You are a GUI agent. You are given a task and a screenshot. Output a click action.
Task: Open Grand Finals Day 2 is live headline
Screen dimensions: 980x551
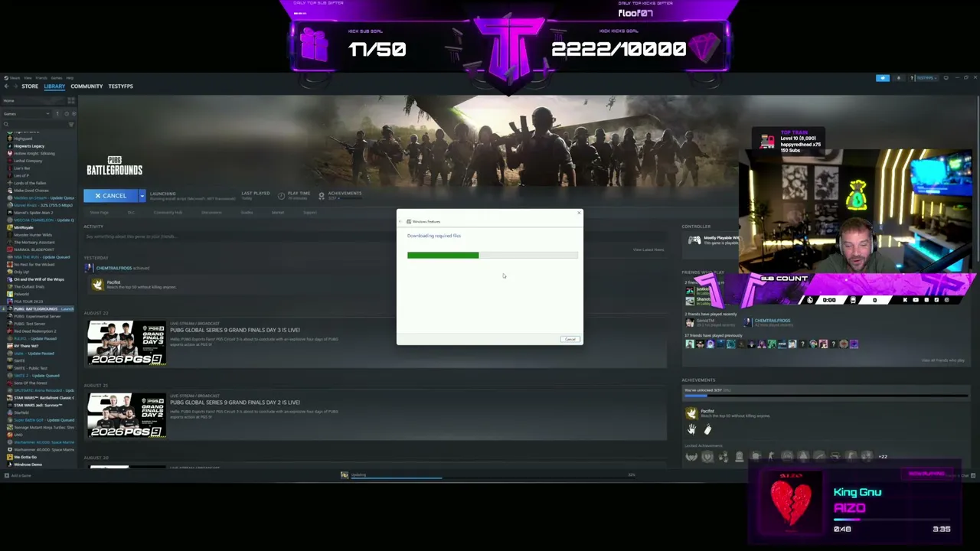(235, 403)
